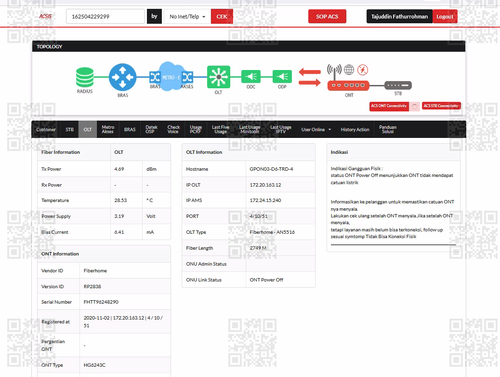Click the Tajuddin Fathurrohman user button
Image resolution: width=500 pixels, height=377 pixels.
pos(399,16)
